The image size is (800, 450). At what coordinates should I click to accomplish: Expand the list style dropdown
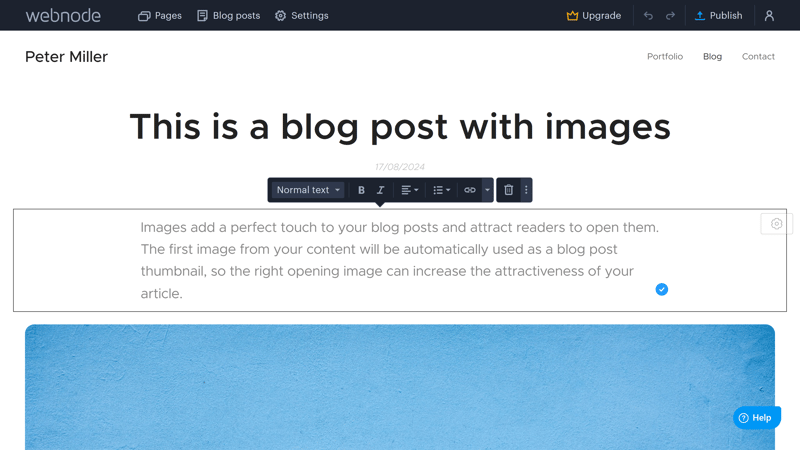442,190
